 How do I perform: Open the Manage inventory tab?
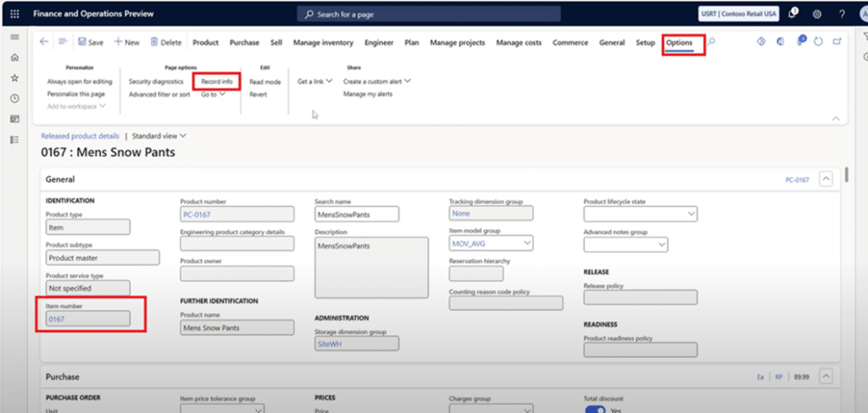323,42
